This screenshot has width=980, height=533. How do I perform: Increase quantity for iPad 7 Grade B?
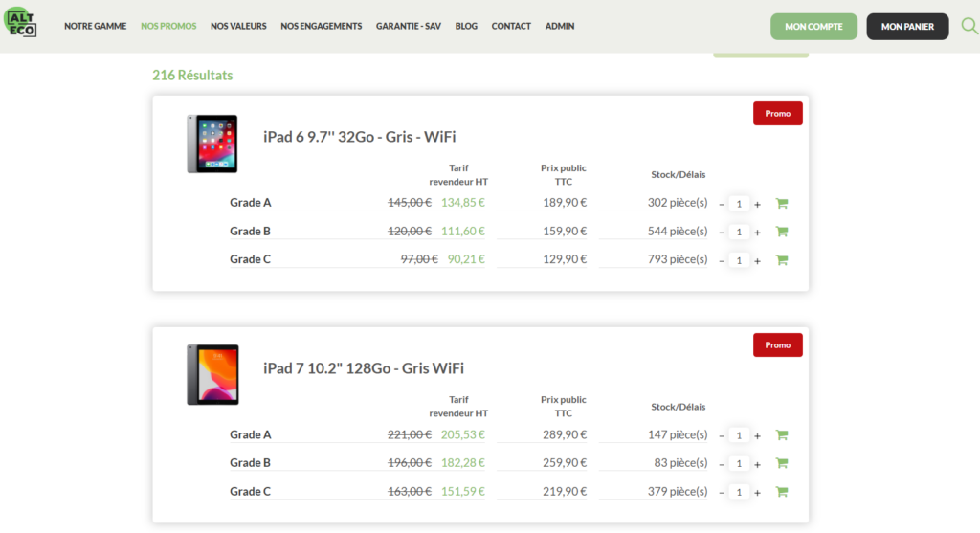click(758, 464)
